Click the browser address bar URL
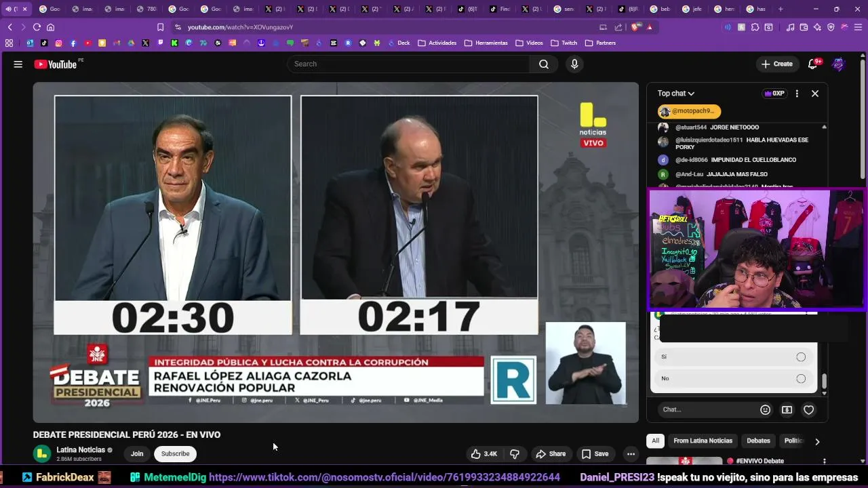The width and height of the screenshot is (868, 488). pyautogui.click(x=241, y=27)
